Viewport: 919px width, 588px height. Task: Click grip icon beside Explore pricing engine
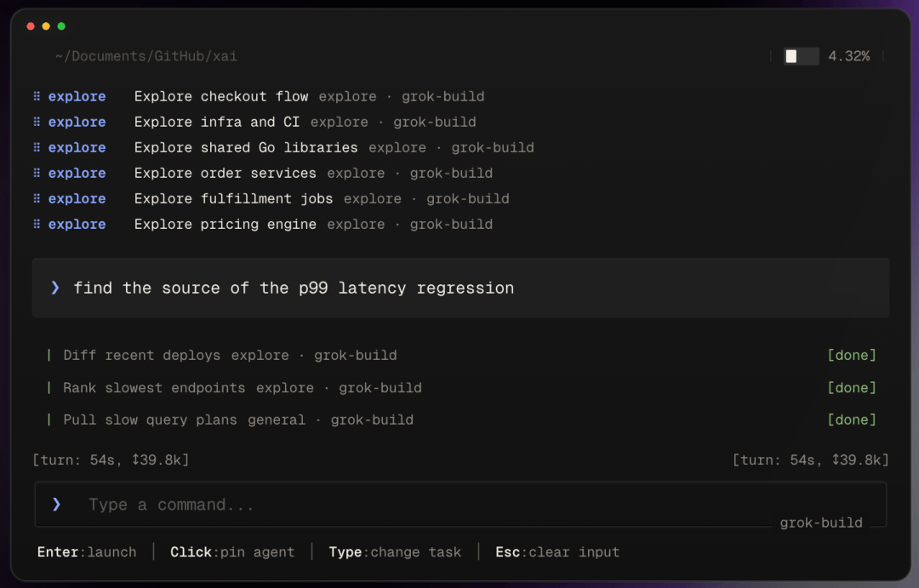click(x=37, y=224)
